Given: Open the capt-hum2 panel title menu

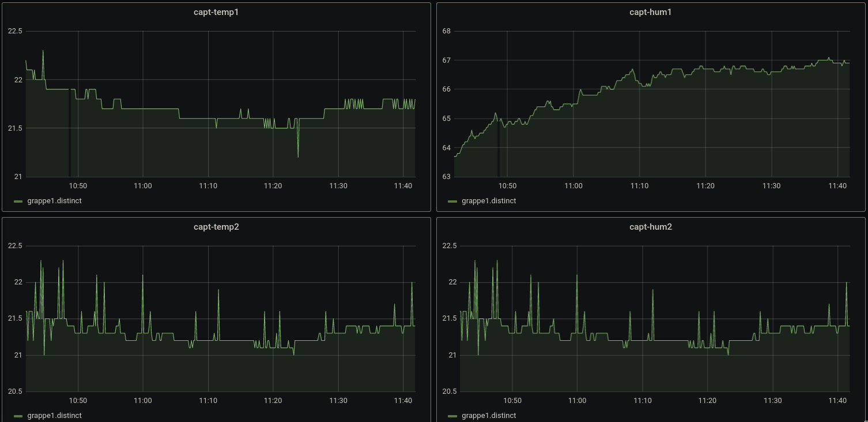Looking at the screenshot, I should (x=651, y=227).
